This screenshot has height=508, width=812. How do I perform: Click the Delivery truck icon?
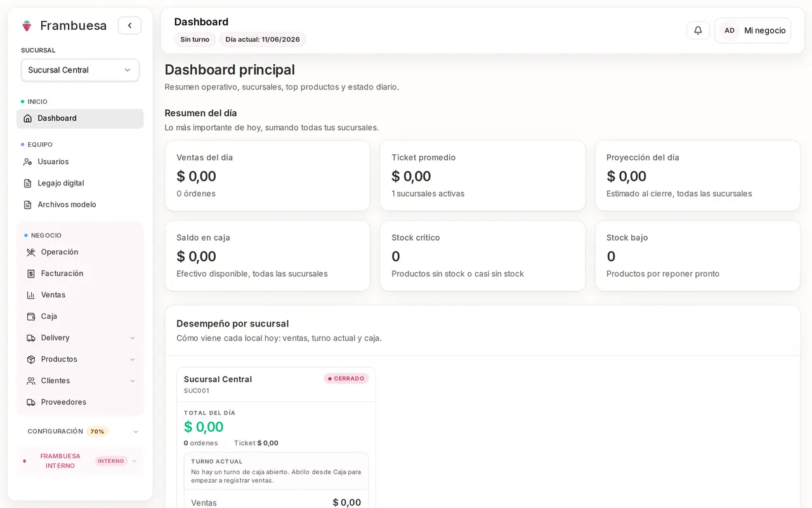pyautogui.click(x=30, y=338)
